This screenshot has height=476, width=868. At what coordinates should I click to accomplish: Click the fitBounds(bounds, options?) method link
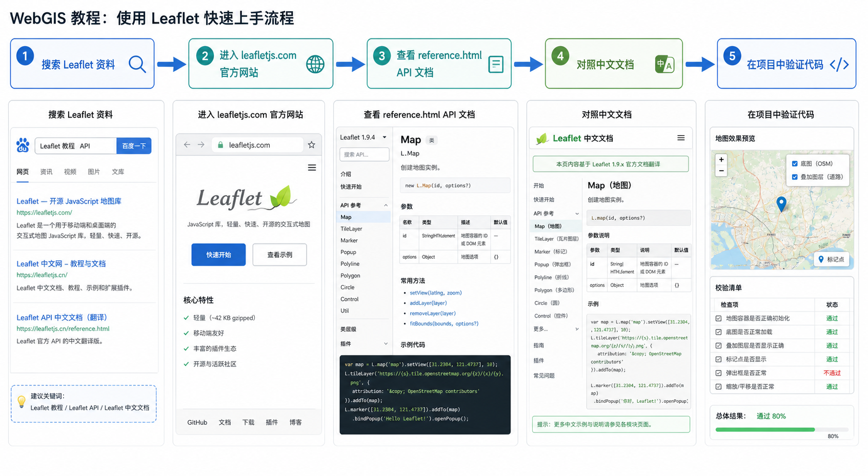click(444, 323)
